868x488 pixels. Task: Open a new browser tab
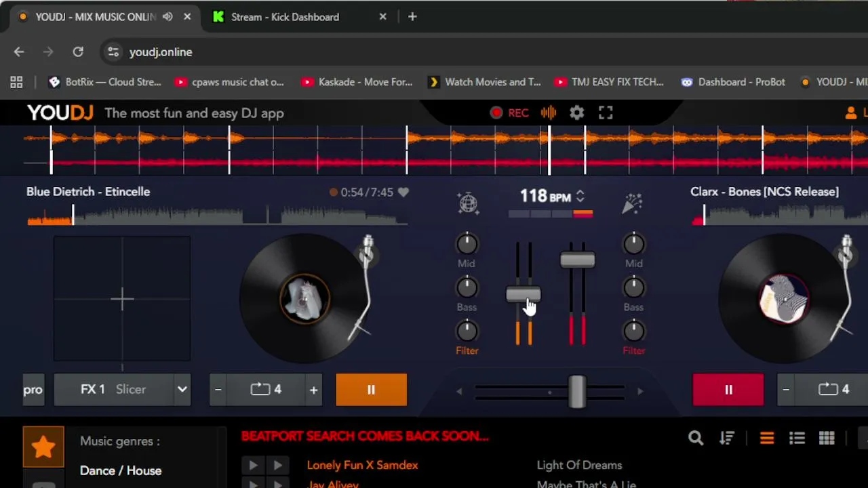pyautogui.click(x=412, y=17)
